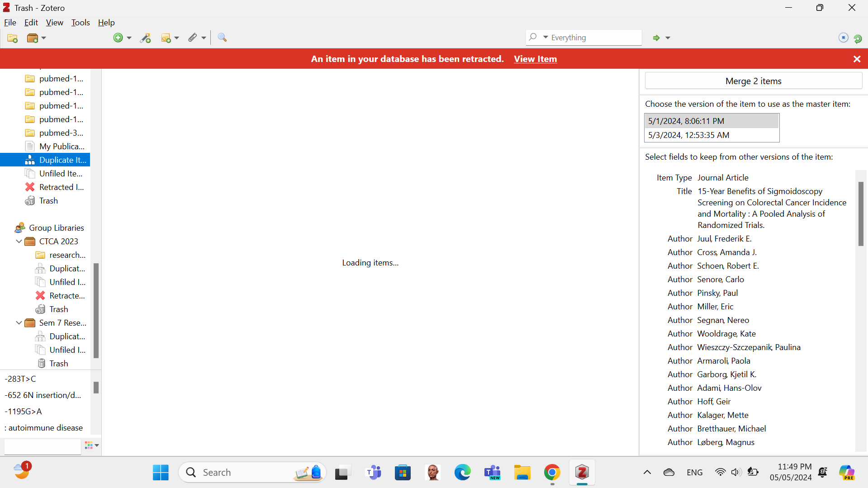The image size is (868, 488).
Task: Open the Edit menu
Action: [x=31, y=22]
